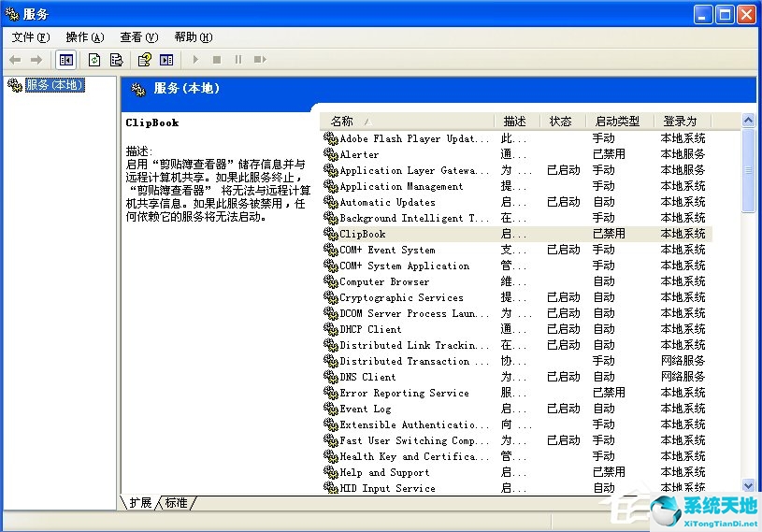The height and width of the screenshot is (532, 762).
Task: Open the 文件(F) menu
Action: (x=31, y=37)
